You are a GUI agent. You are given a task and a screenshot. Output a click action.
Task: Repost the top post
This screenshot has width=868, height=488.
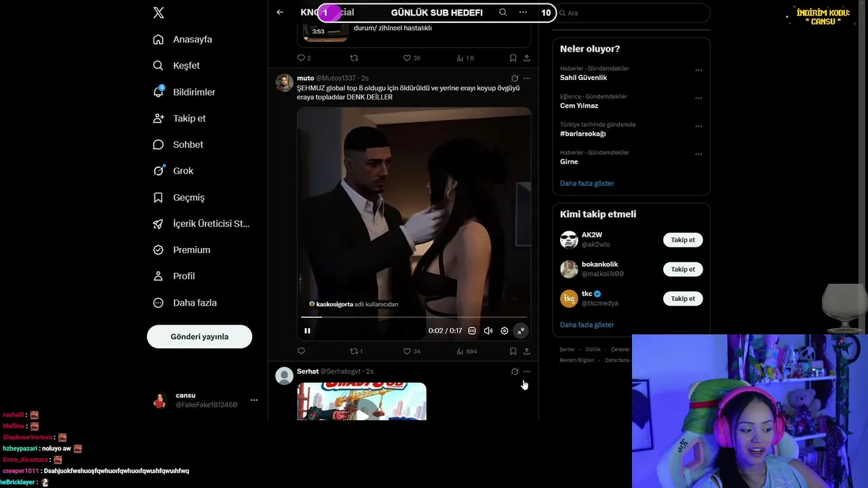[353, 58]
